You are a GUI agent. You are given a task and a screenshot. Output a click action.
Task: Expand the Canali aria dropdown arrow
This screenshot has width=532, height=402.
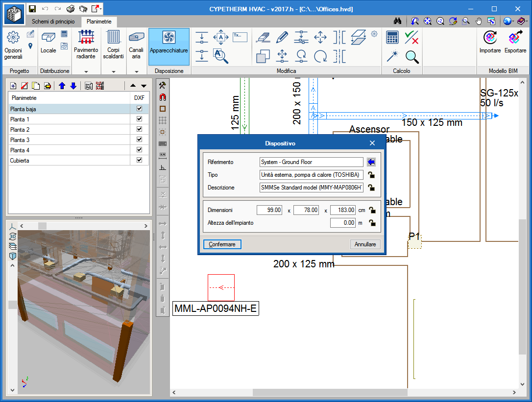[136, 71]
